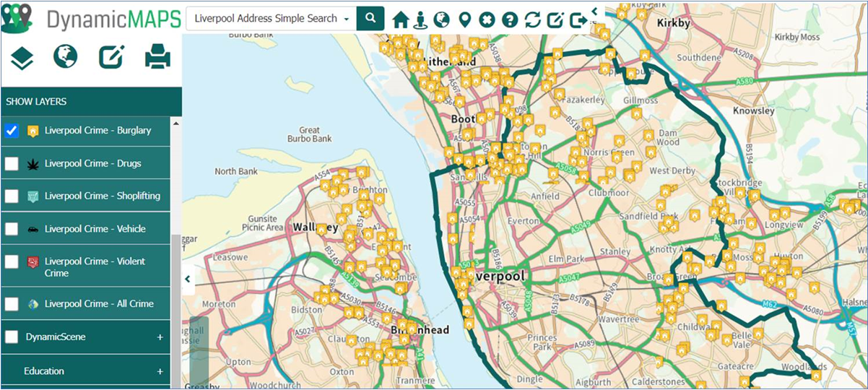This screenshot has height=390, width=868.
Task: Refresh the map with the circular arrows icon
Action: [x=532, y=19]
